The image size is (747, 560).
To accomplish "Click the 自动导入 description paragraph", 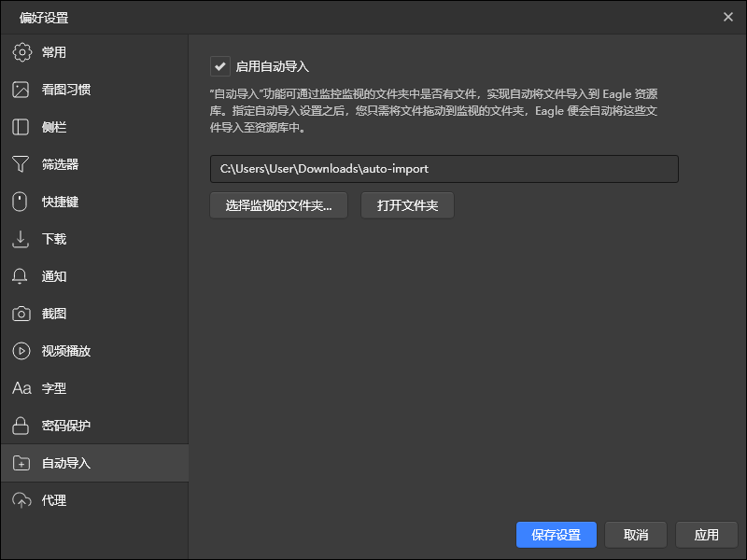I will tap(433, 110).
